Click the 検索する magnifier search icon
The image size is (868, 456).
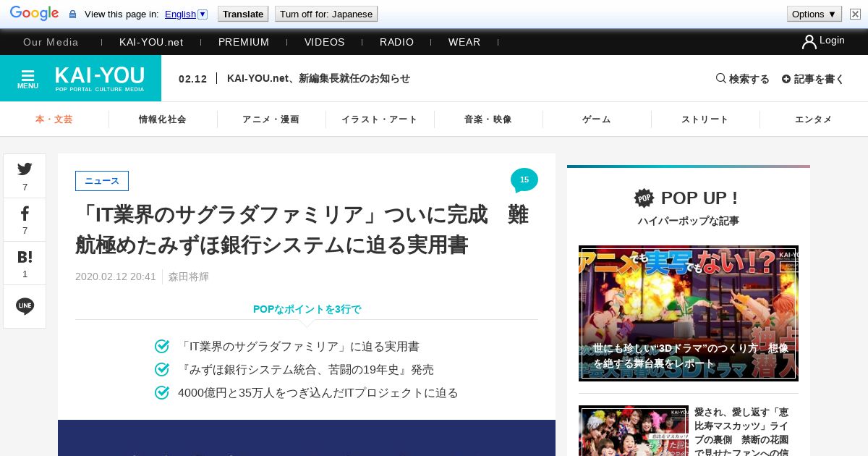(721, 78)
